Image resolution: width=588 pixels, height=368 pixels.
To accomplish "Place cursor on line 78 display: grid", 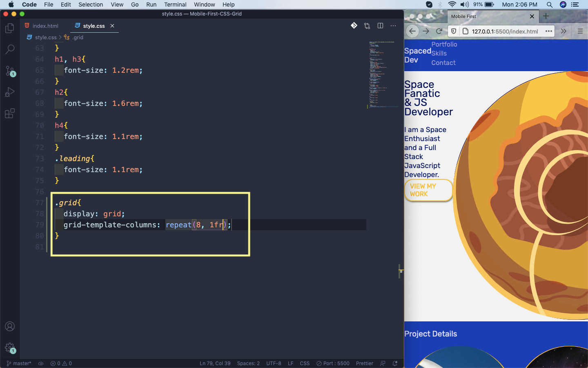I will click(x=94, y=213).
